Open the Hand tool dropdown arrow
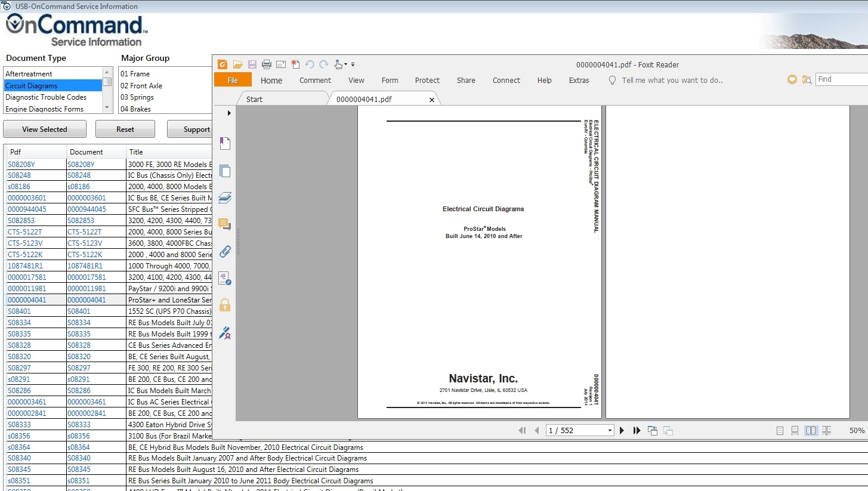The width and height of the screenshot is (868, 491). tap(346, 65)
